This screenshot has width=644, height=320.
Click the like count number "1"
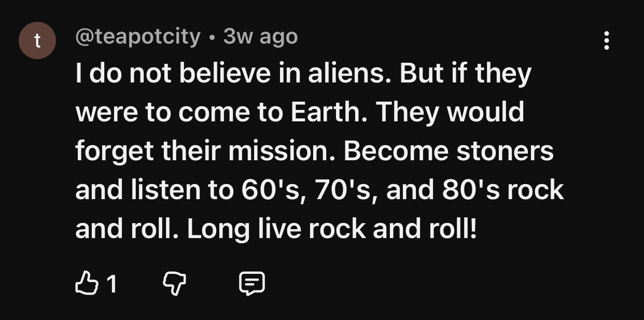tap(111, 284)
